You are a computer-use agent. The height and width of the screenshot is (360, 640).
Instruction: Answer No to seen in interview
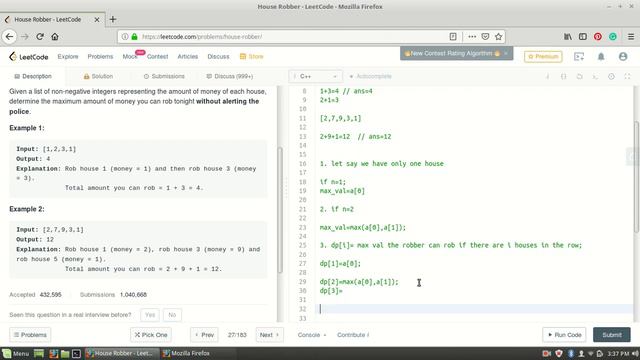tap(172, 315)
